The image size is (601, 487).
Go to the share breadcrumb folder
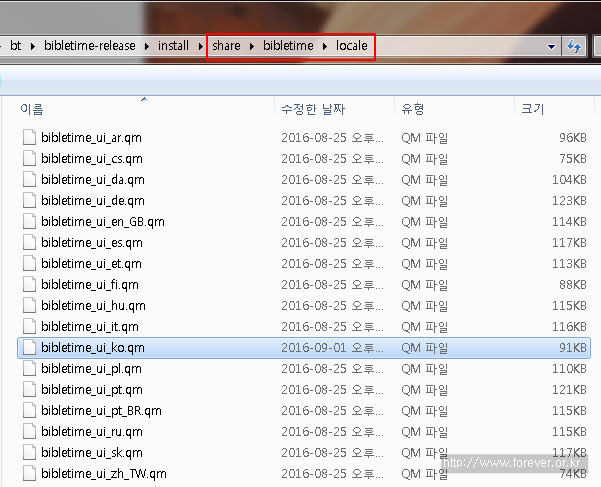(226, 46)
